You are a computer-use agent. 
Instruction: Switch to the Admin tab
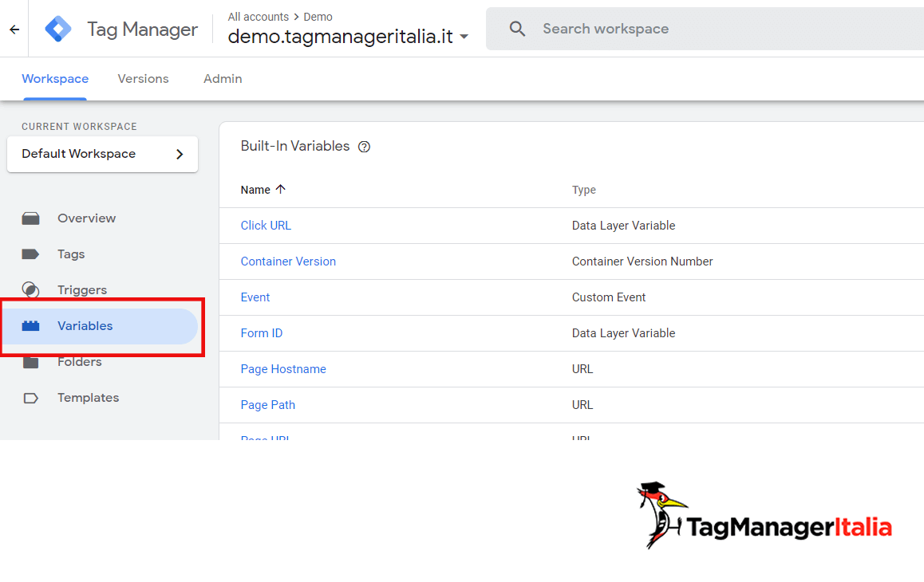223,79
